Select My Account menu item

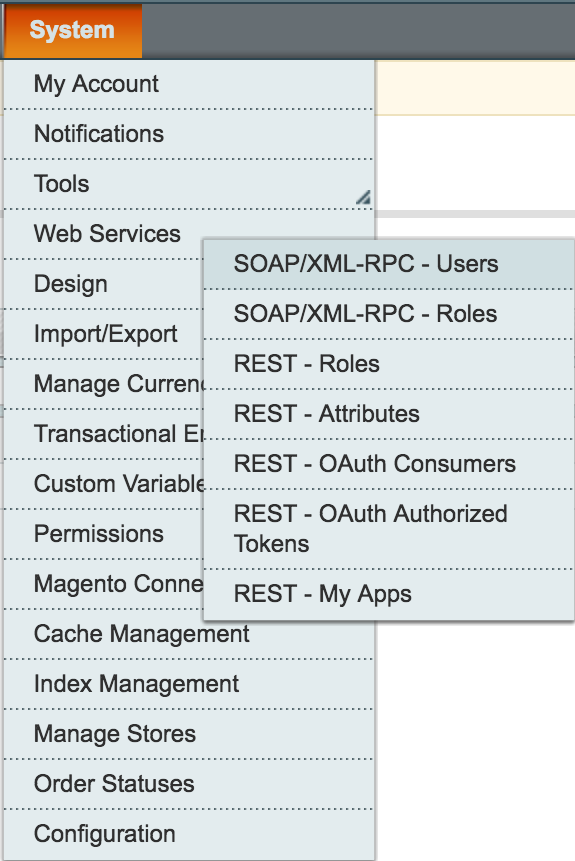click(x=188, y=85)
